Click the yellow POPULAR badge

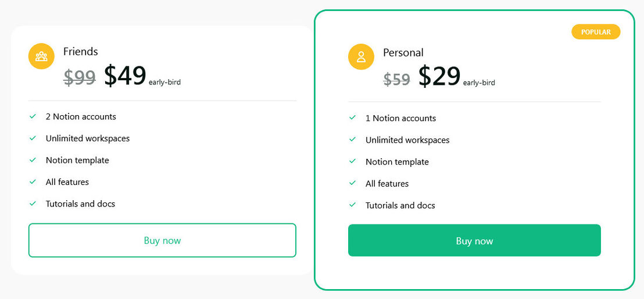click(x=596, y=31)
